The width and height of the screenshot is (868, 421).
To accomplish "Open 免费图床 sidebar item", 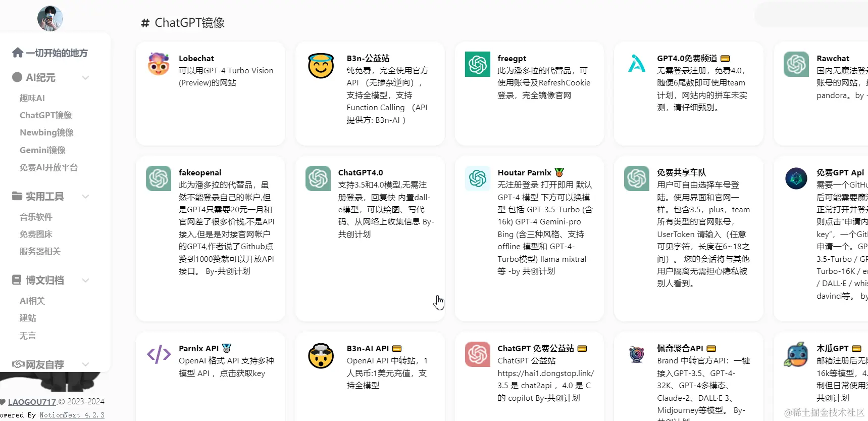I will point(36,234).
